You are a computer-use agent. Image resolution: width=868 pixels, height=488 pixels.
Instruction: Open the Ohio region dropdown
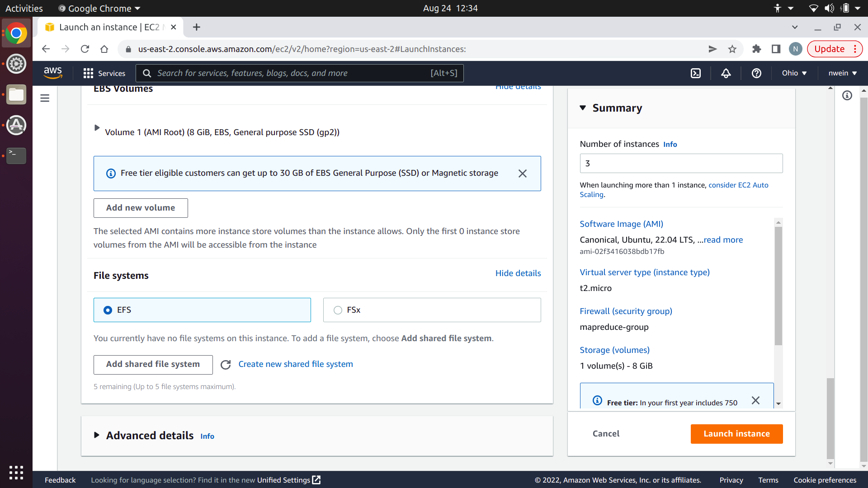point(794,73)
